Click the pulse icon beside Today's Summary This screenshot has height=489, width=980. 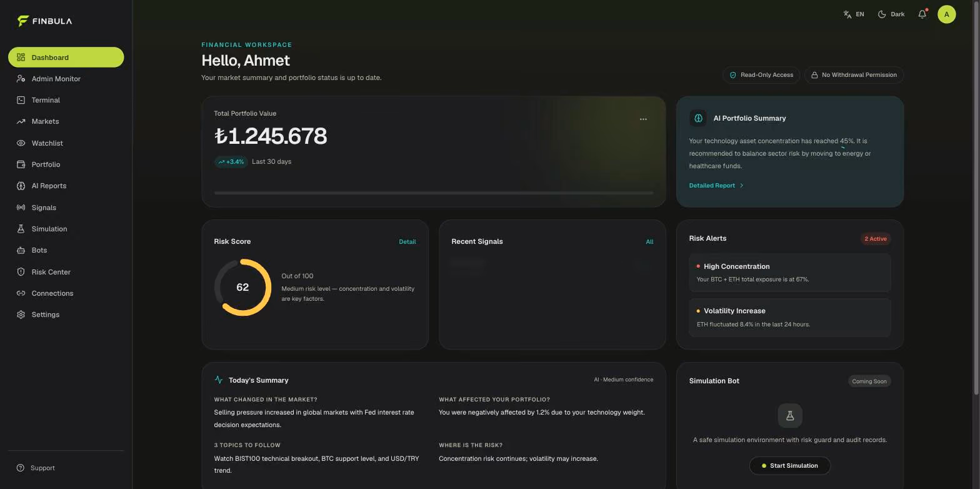point(219,380)
